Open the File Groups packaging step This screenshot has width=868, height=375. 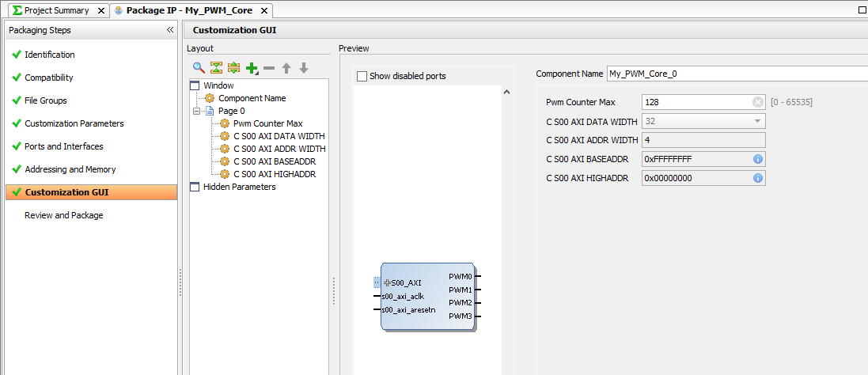tap(46, 100)
